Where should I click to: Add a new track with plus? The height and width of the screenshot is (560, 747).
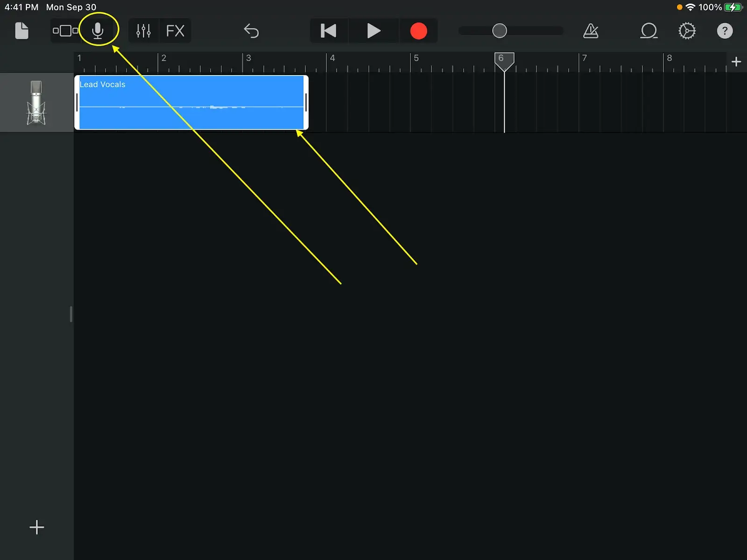[x=36, y=527]
